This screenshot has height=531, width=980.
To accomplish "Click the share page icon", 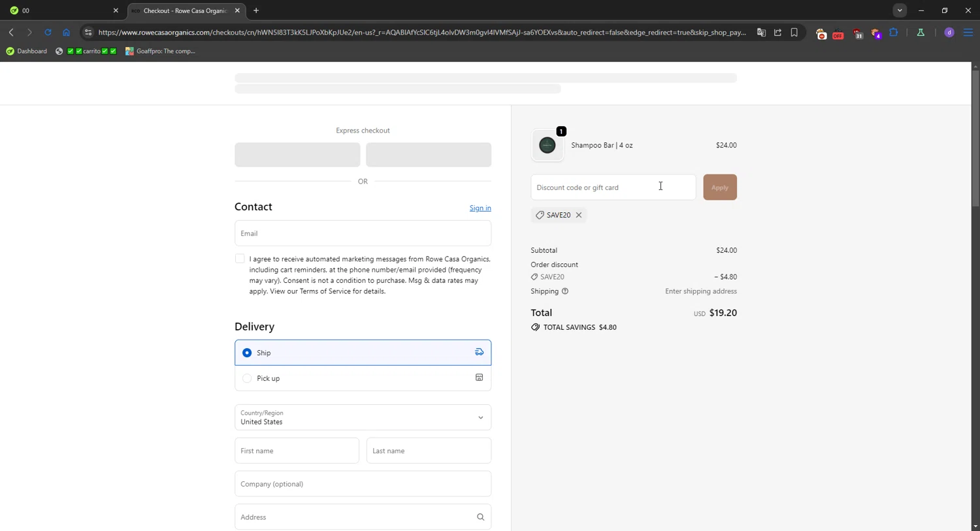I will [777, 32].
